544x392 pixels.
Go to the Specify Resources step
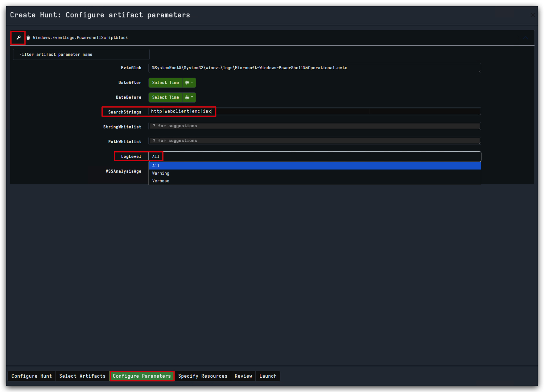point(203,376)
